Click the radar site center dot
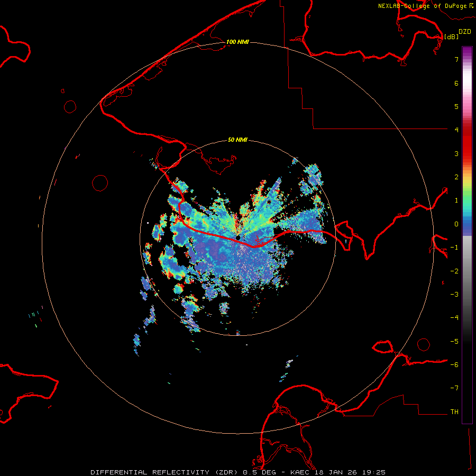476x476 pixels. coord(238,237)
